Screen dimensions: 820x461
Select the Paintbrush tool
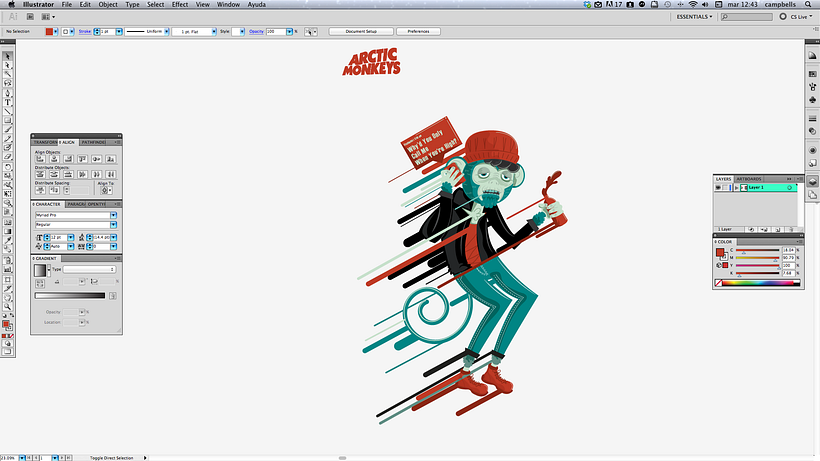(x=7, y=130)
